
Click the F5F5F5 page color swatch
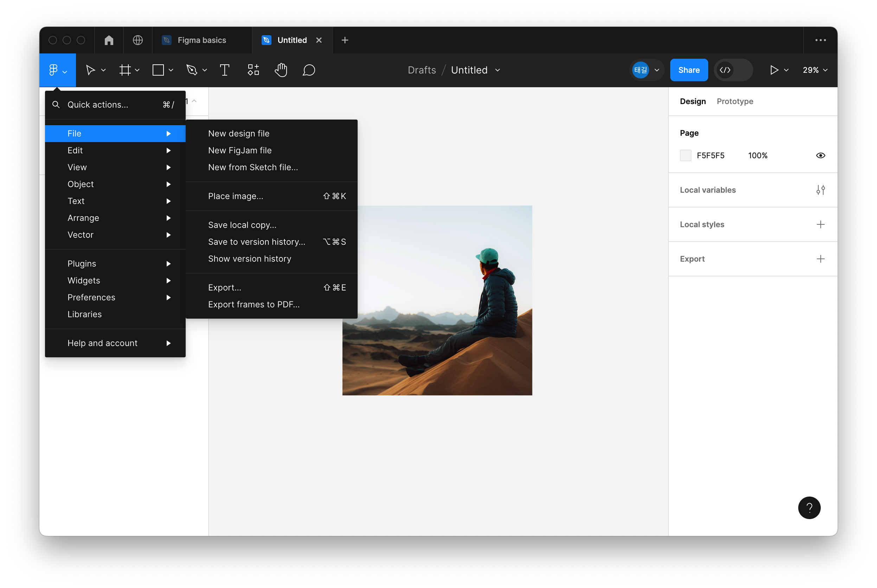coord(685,156)
